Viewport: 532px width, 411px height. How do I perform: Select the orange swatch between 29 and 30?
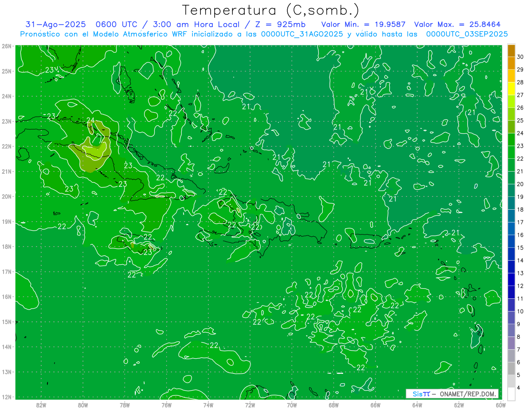[511, 63]
